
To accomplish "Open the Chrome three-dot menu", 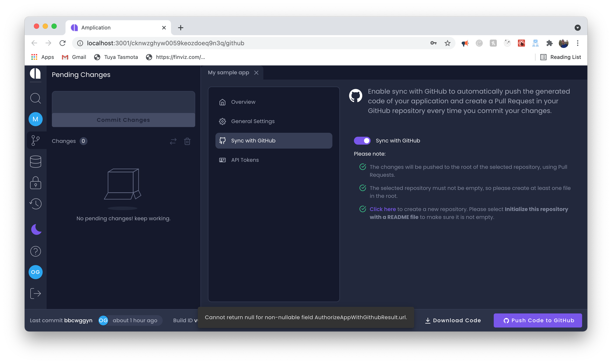I will click(x=578, y=43).
